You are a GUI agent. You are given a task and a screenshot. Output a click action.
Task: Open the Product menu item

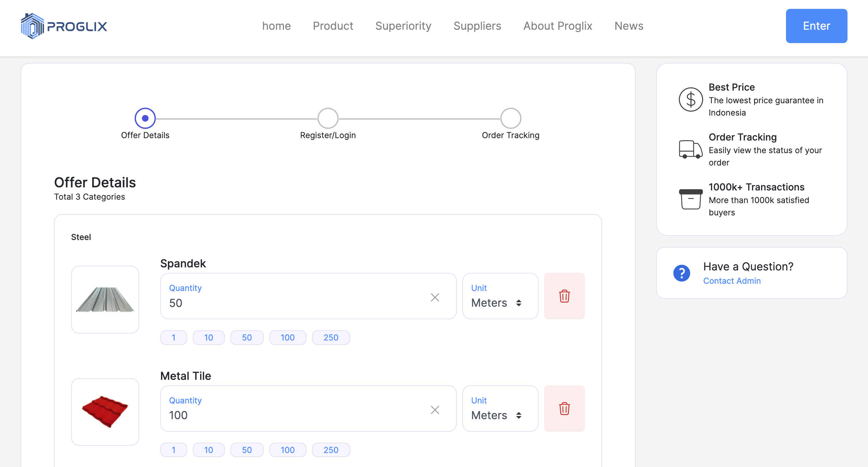tap(333, 26)
